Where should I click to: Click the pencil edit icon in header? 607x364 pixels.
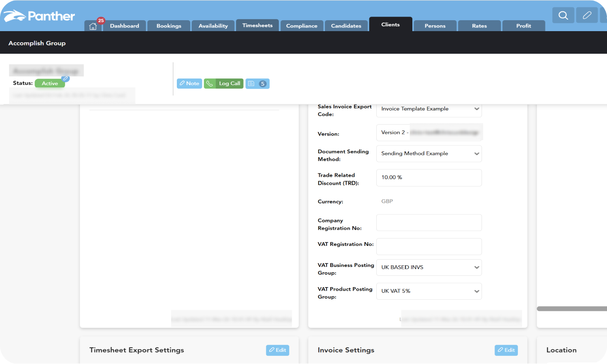pos(587,15)
